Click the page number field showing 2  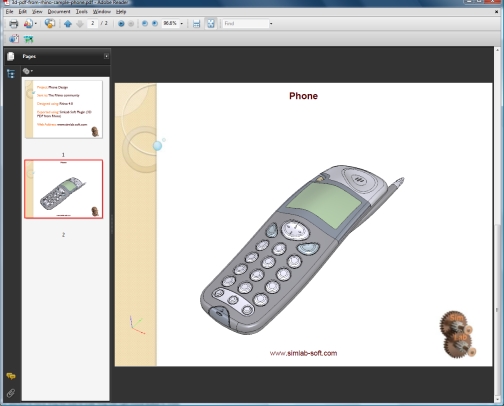pos(92,23)
